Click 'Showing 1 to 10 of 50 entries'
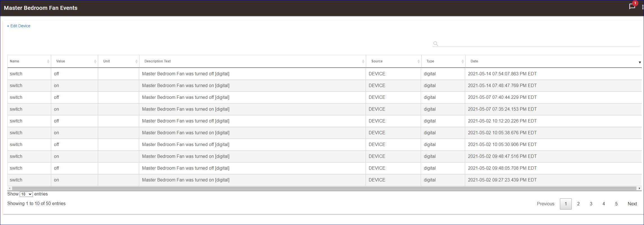Screen dimensions: 644x225 click(36, 204)
